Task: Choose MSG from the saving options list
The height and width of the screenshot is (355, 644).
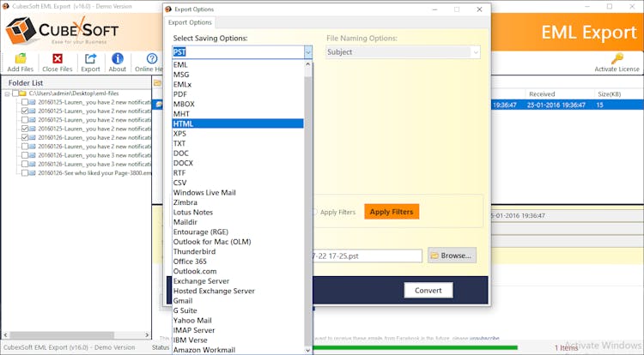Action: pos(238,75)
